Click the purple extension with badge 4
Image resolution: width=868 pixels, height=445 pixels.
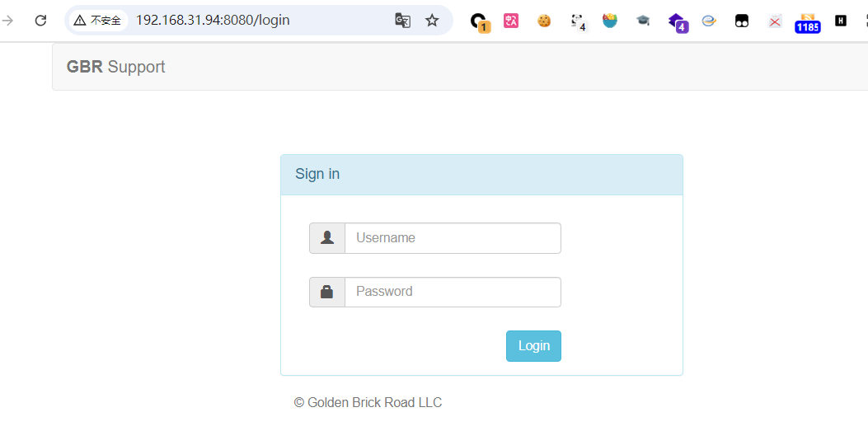678,23
